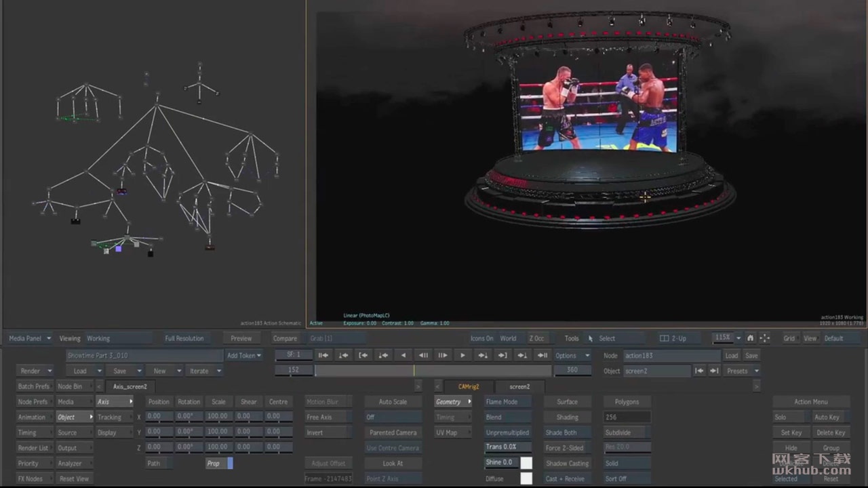Click the Node name field action183

click(671, 355)
